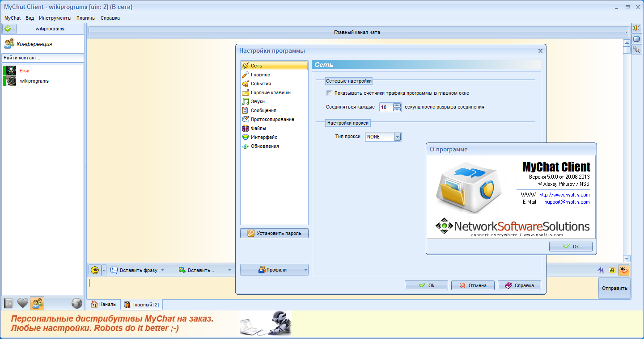Click chat scrollbar up arrow

pos(627,43)
